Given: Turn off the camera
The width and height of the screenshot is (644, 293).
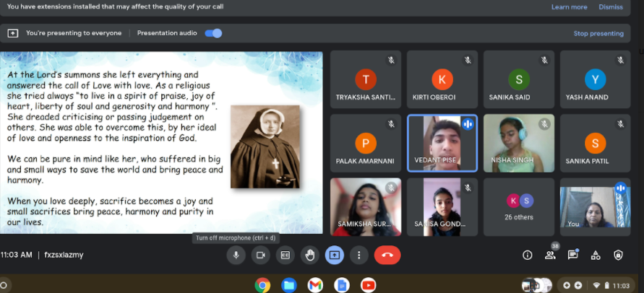Looking at the screenshot, I should [x=260, y=255].
